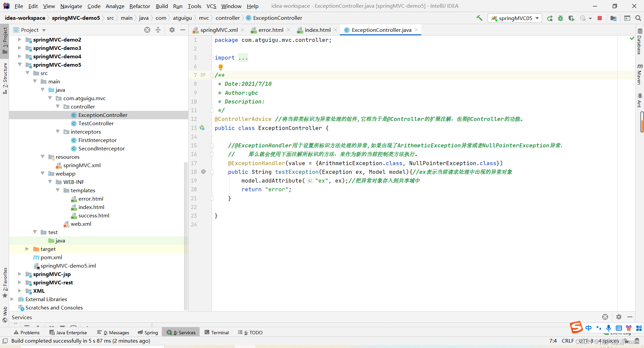Screen dimensions: 644x348
Task: Open the springMVC05 run configuration dropdown
Action: pyautogui.click(x=515, y=18)
